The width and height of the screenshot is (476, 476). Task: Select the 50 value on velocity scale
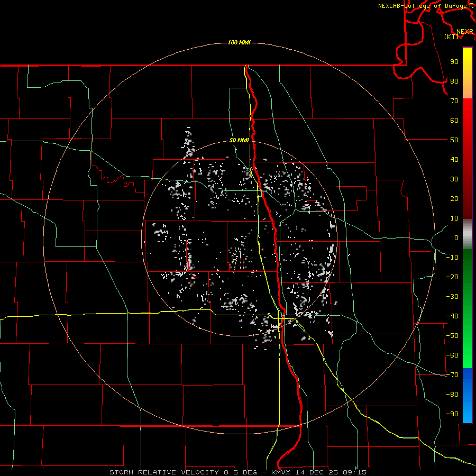[454, 140]
